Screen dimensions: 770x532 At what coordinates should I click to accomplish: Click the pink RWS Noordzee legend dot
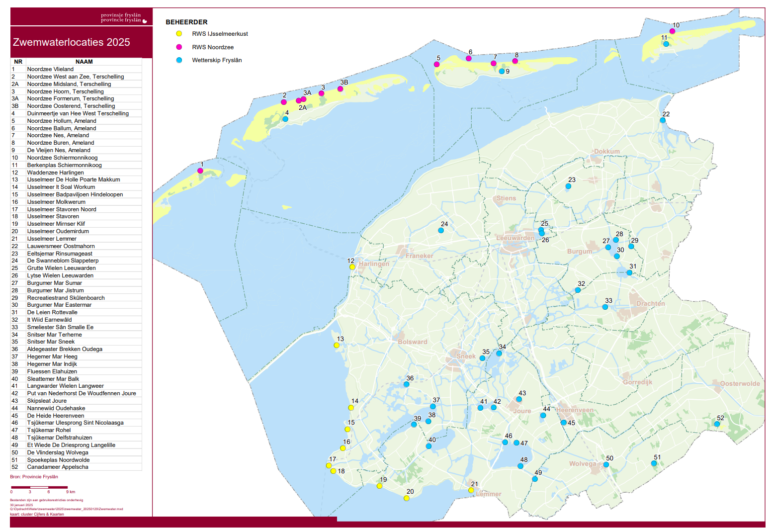(x=179, y=47)
